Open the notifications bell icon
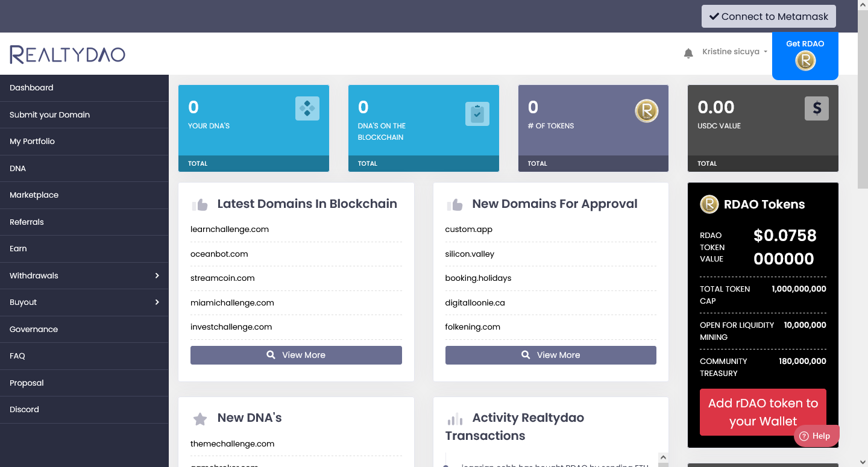Viewport: 868px width, 467px height. click(688, 53)
